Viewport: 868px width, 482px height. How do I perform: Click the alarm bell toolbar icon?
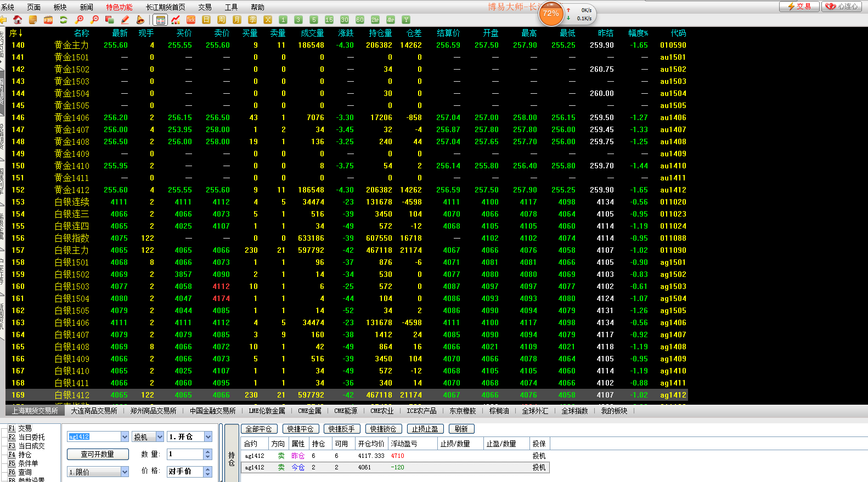140,20
